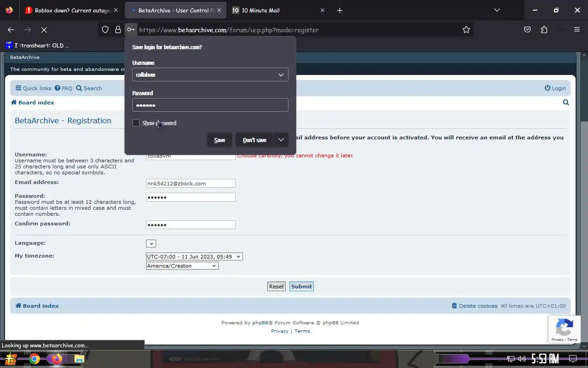
Task: Click the URL address bar
Action: coord(299,30)
